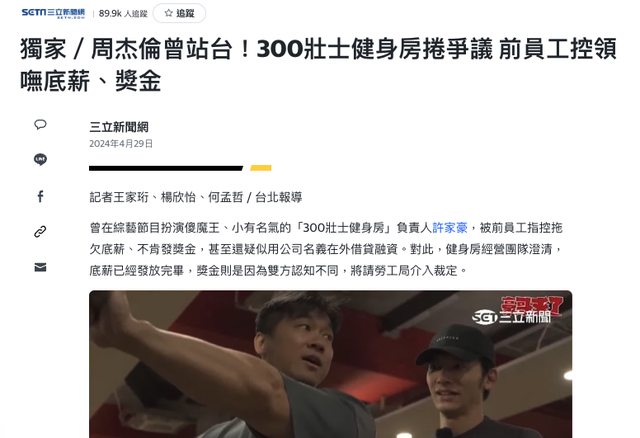640x438 pixels.
Task: Click the SET 三立新聞 watermark in the photo
Action: (x=512, y=317)
